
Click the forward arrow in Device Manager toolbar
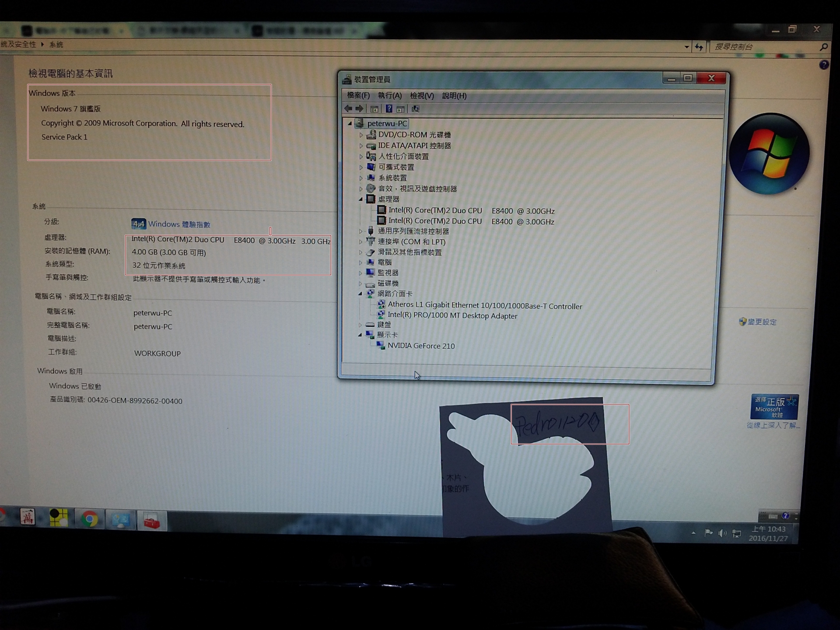[360, 108]
